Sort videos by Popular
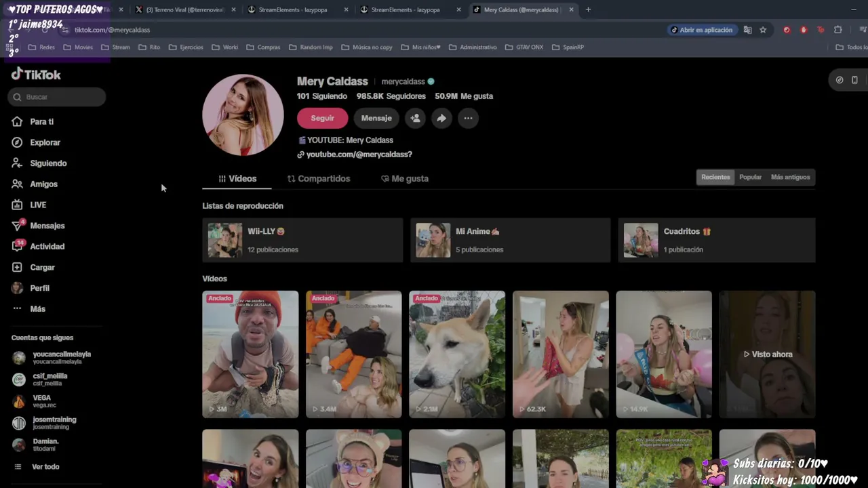 [750, 178]
